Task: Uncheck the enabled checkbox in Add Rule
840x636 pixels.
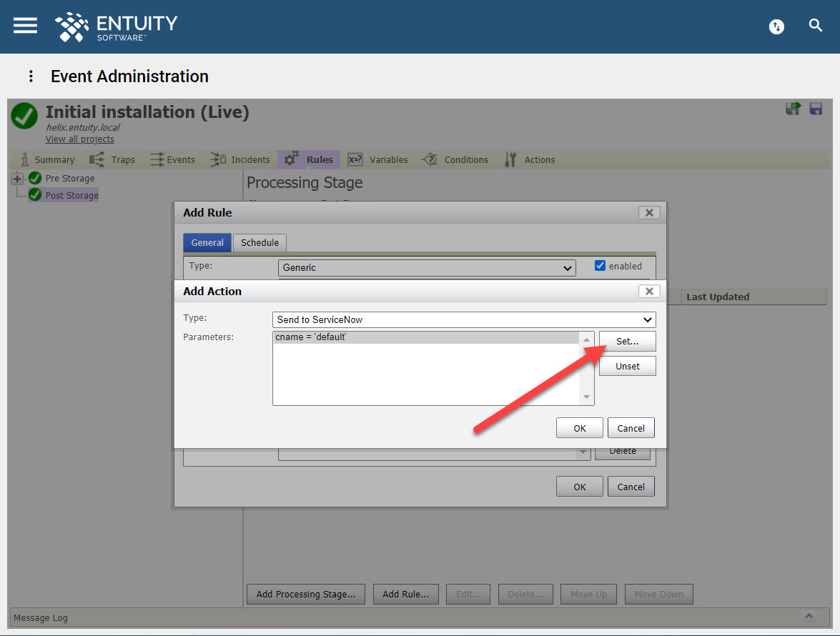Action: click(x=600, y=265)
